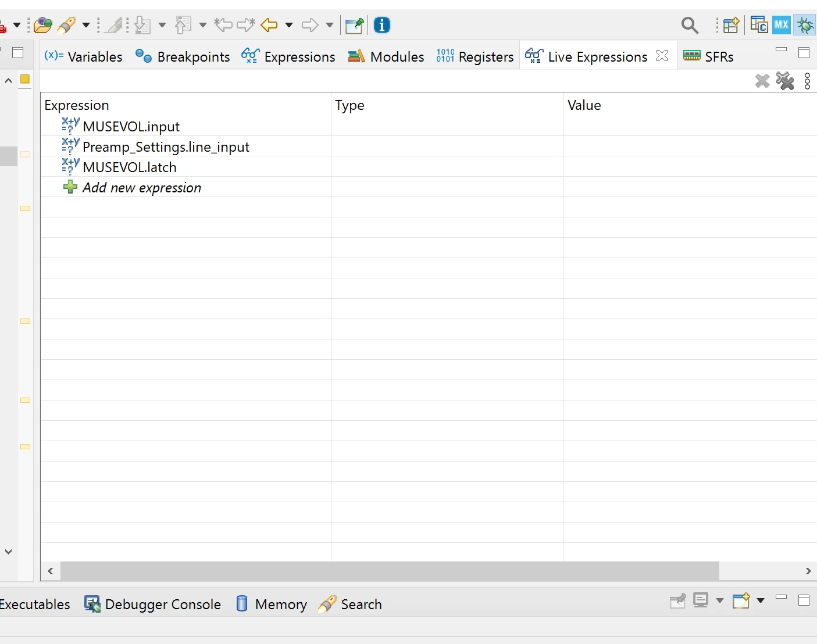Open the Expressions tab
Screen dimensions: 817x644
pyautogui.click(x=288, y=56)
